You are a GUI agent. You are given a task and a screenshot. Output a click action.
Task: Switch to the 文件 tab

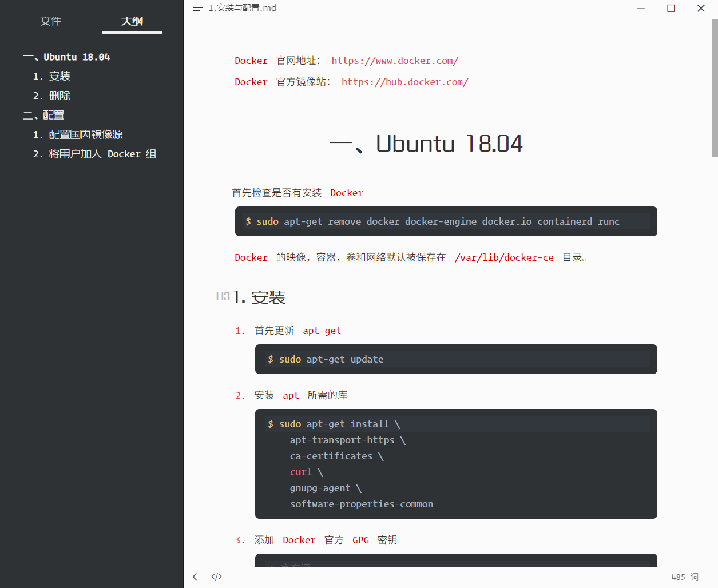click(x=51, y=21)
